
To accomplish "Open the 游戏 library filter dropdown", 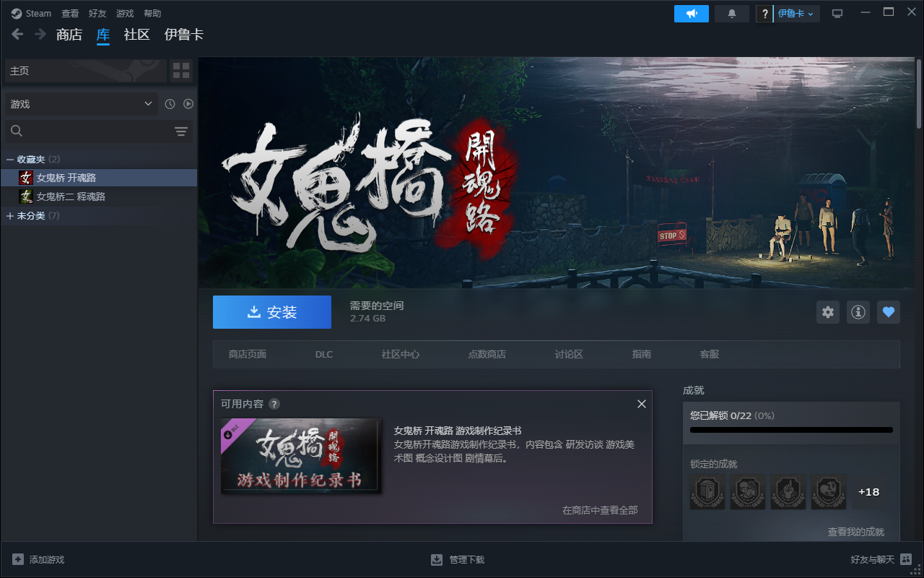I will [81, 104].
